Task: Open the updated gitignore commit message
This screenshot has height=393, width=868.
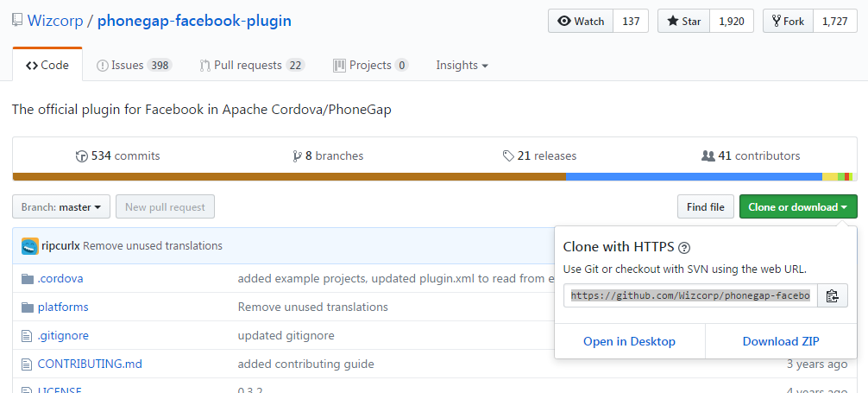Action: pyautogui.click(x=286, y=335)
